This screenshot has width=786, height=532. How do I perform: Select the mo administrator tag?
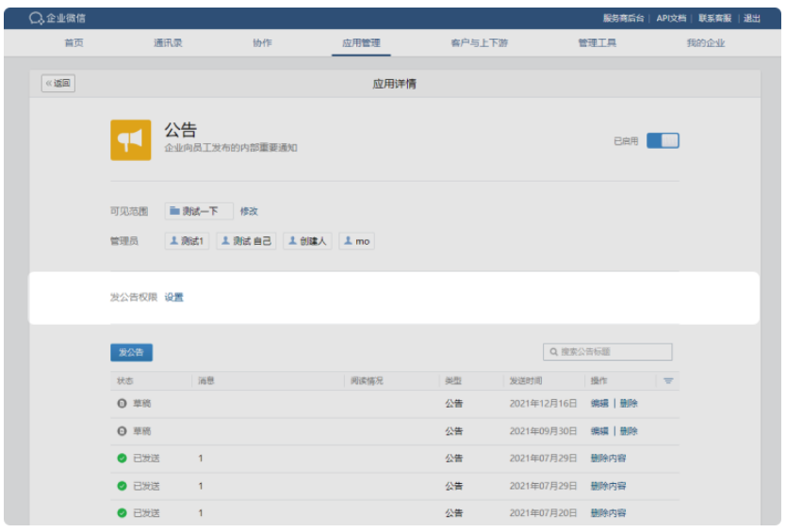[356, 241]
